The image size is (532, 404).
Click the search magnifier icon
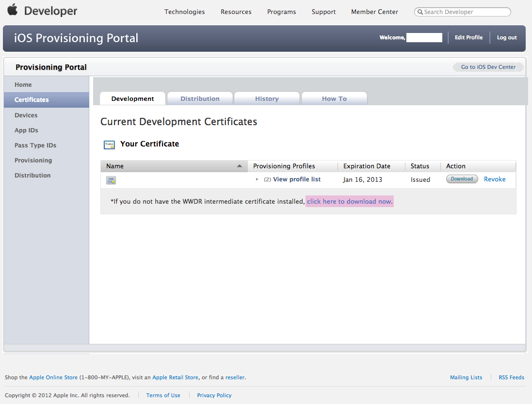(420, 12)
